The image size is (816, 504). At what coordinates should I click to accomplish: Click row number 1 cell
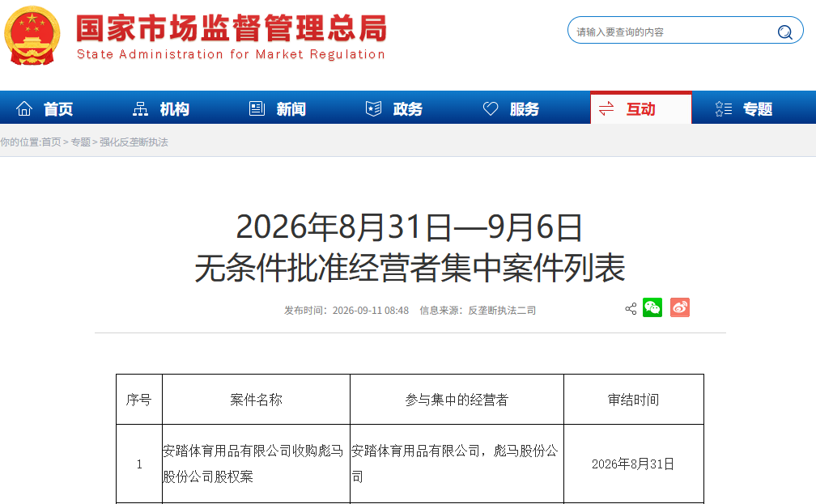pos(139,464)
